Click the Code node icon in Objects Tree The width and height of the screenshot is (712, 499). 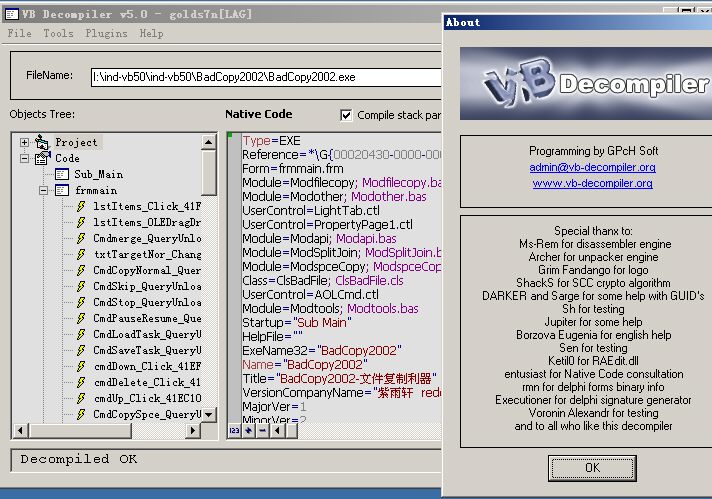click(42, 158)
